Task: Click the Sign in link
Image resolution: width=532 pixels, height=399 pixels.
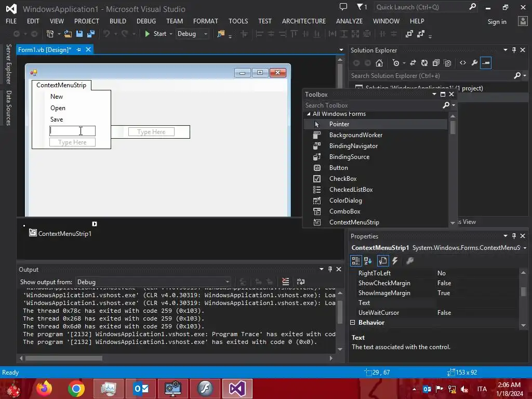Action: pos(497,22)
